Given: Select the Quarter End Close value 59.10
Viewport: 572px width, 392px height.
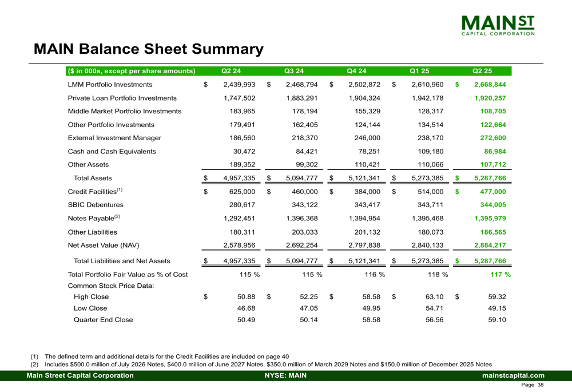Looking at the screenshot, I should (497, 320).
